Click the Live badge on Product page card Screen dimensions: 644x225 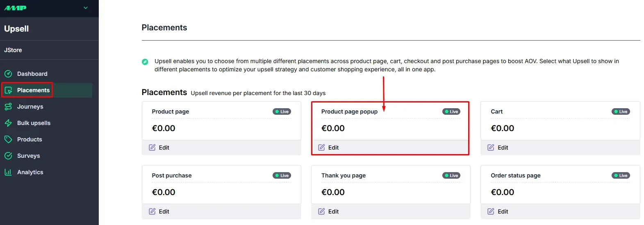pyautogui.click(x=282, y=111)
